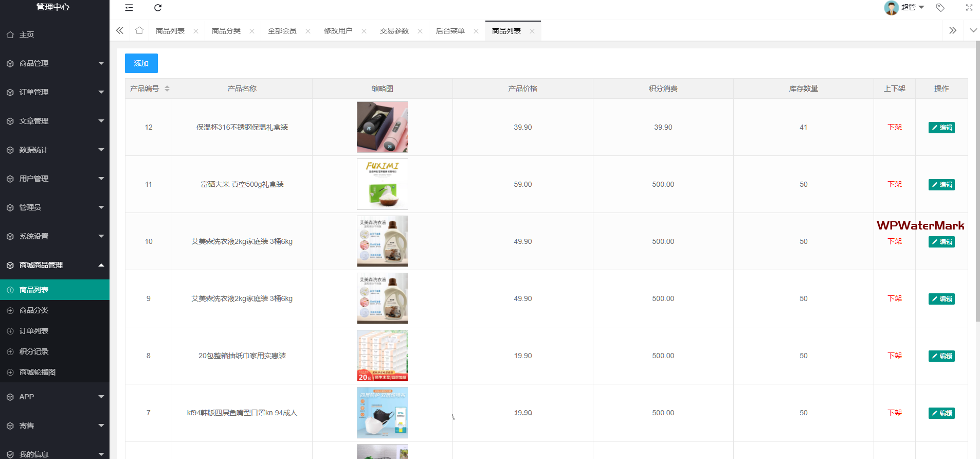The width and height of the screenshot is (980, 459).
Task: Click the refresh icon in top toolbar
Action: 158,8
